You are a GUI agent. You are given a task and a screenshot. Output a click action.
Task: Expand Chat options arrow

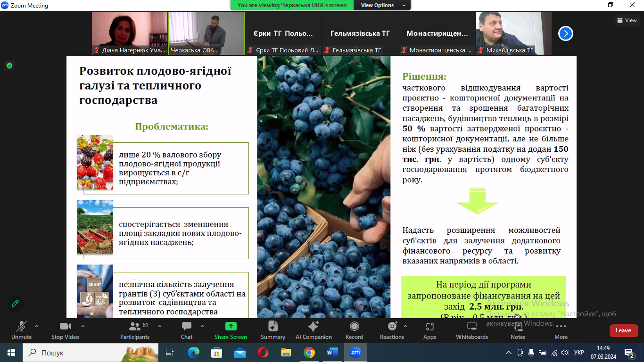(202, 326)
